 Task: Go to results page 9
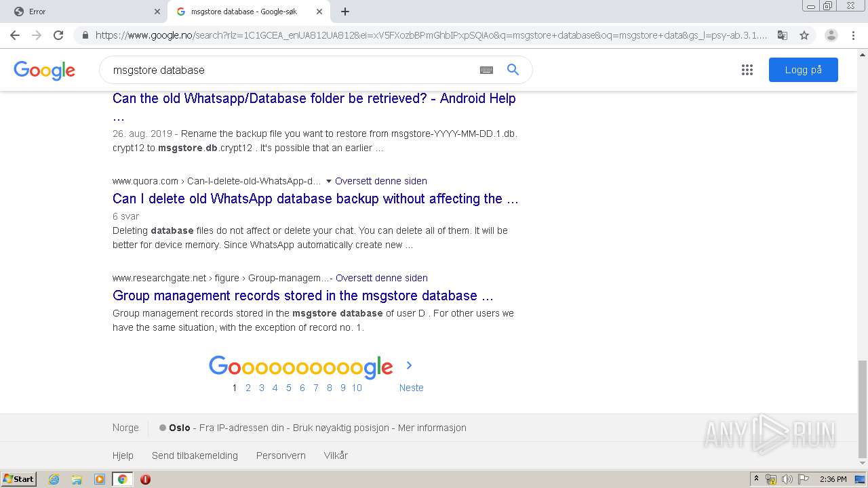pyautogui.click(x=343, y=388)
